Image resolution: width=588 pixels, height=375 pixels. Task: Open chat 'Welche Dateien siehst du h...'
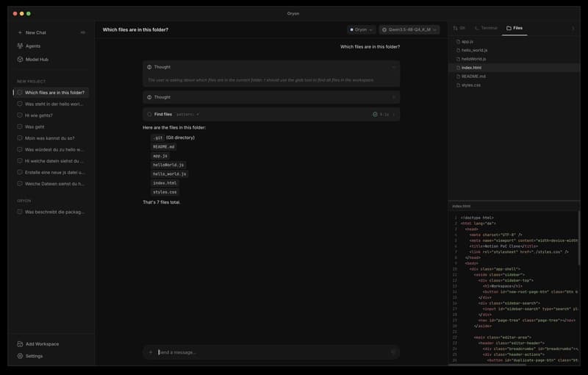(x=51, y=184)
